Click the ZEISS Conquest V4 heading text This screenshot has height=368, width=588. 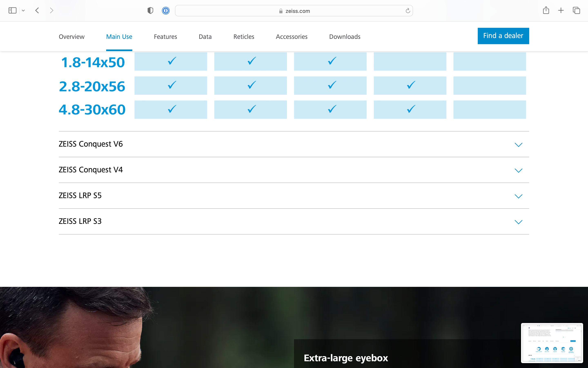coord(91,170)
